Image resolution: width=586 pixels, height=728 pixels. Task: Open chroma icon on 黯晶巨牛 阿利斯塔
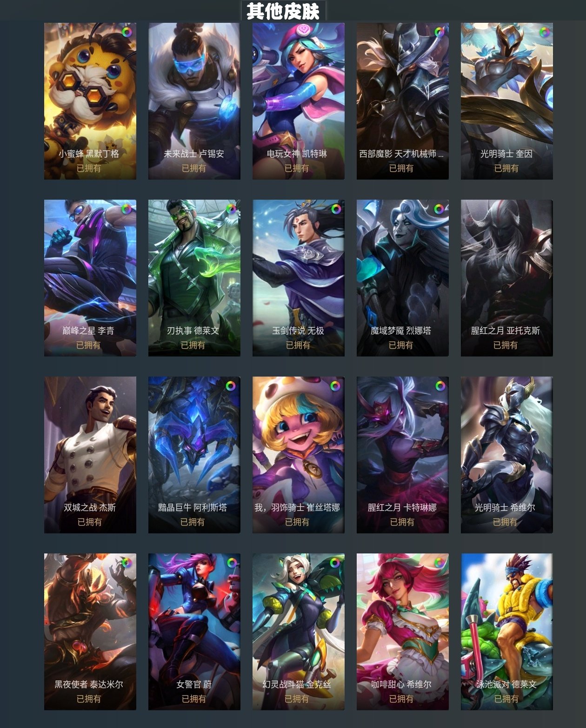pos(231,386)
